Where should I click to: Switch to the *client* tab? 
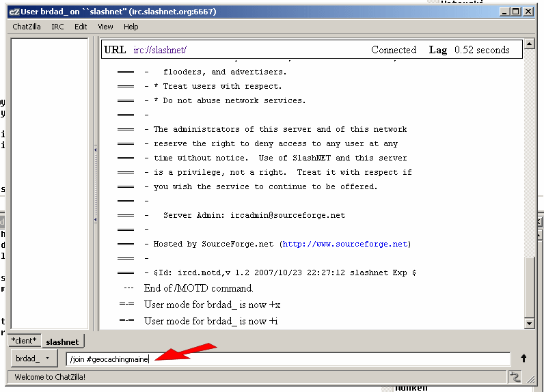[24, 341]
